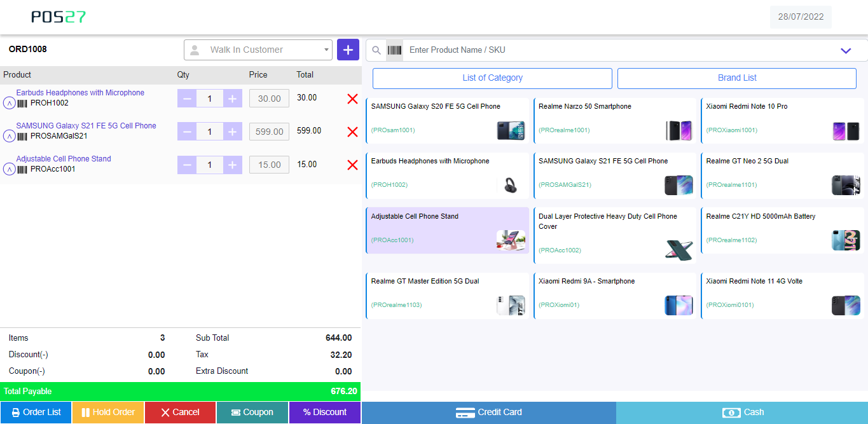Decrease quantity of SAMSUNG Galaxy S21
Viewport: 868px width, 424px height.
coord(187,132)
